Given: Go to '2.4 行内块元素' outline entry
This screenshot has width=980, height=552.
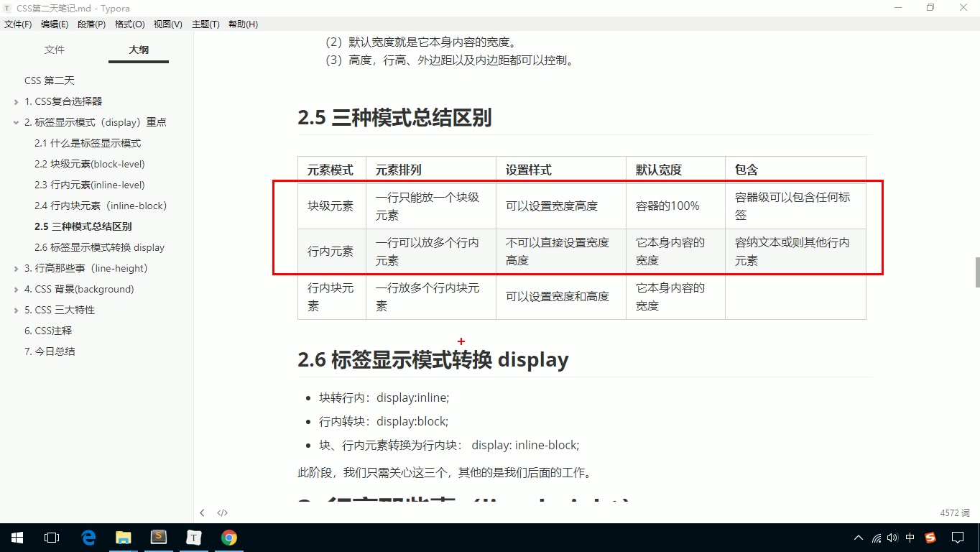Looking at the screenshot, I should click(101, 206).
